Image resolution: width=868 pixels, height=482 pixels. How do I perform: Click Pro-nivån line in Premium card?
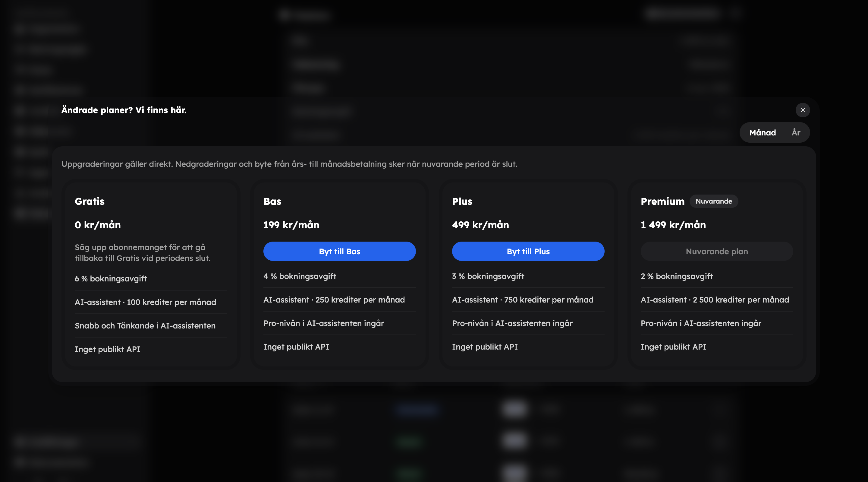click(701, 323)
